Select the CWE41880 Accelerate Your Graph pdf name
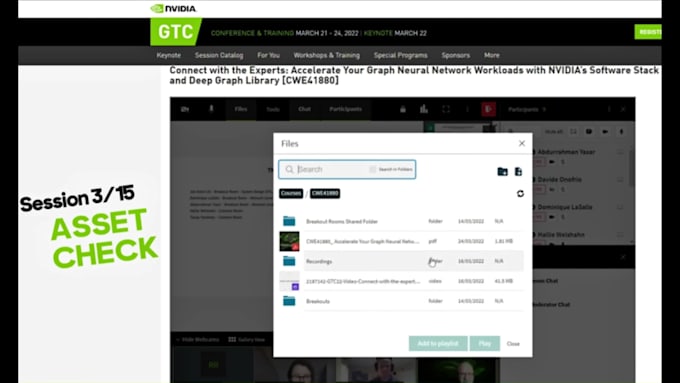This screenshot has width=680, height=383. (363, 241)
